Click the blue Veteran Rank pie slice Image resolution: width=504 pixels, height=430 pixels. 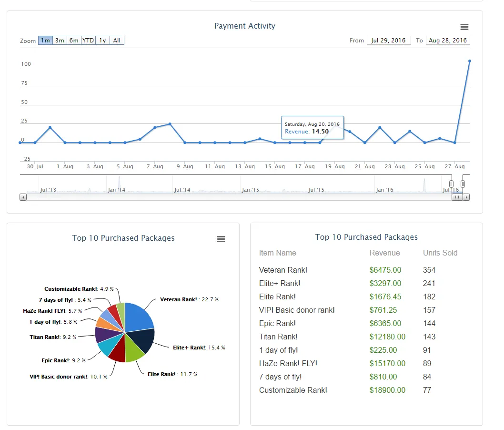pyautogui.click(x=138, y=317)
